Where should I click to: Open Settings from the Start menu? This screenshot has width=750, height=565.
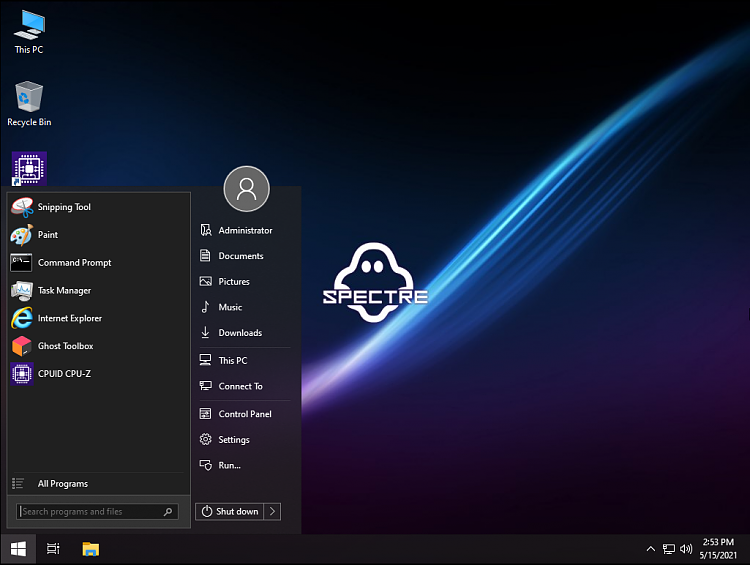tap(245, 439)
